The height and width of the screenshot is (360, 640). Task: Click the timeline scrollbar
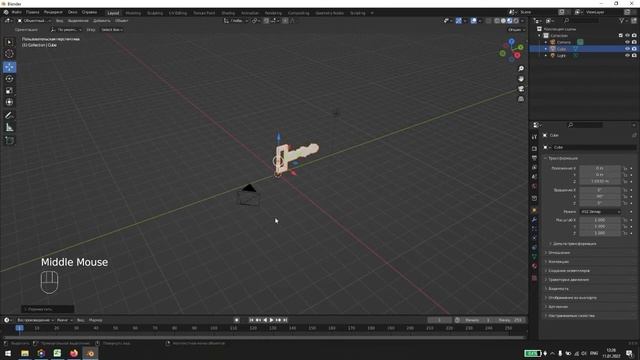click(x=264, y=338)
